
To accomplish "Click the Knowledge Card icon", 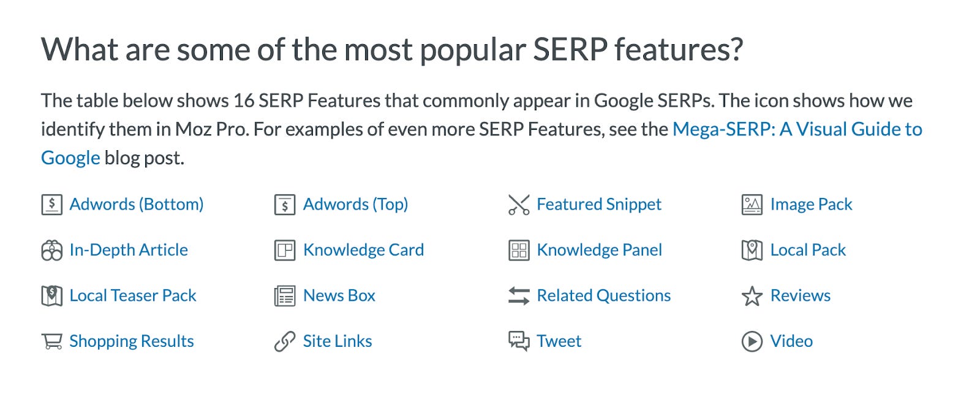I will (x=284, y=249).
